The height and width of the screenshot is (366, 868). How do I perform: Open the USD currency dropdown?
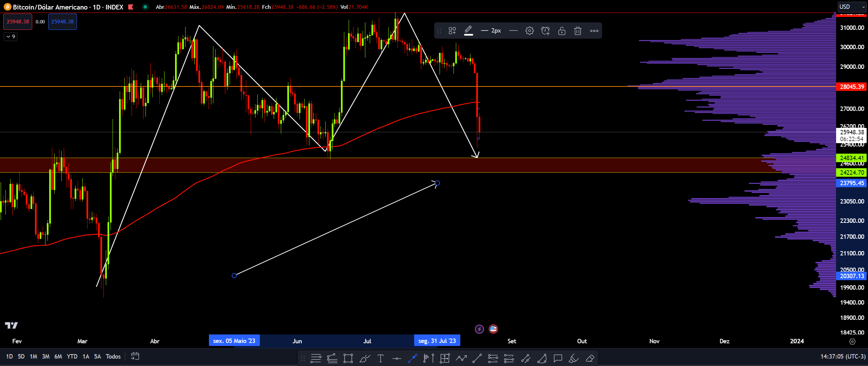pos(852,7)
